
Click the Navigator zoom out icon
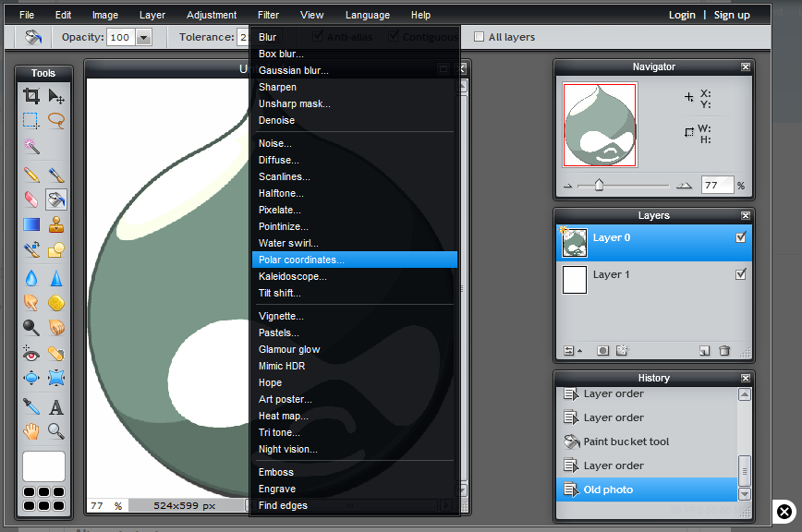pos(567,186)
